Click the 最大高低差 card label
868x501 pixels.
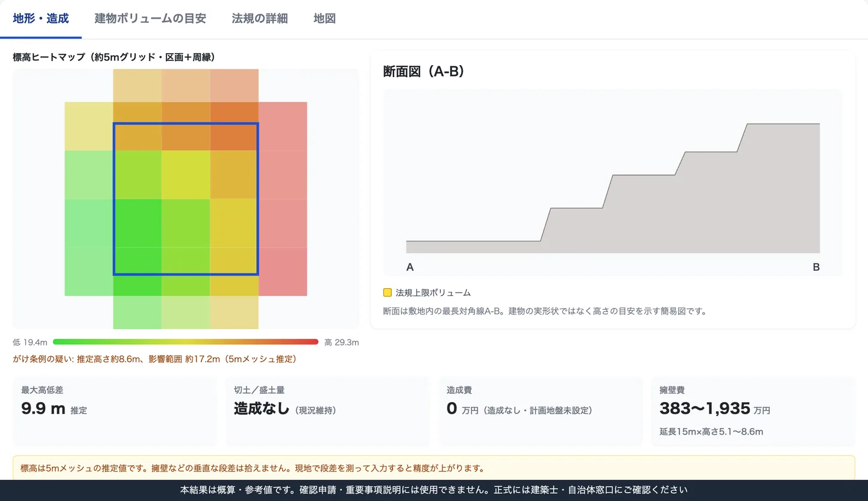[x=42, y=390]
